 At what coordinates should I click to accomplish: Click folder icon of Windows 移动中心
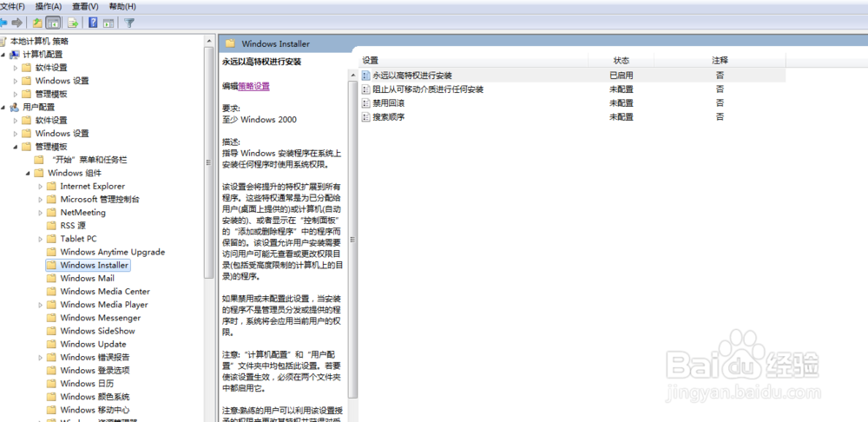click(x=51, y=410)
